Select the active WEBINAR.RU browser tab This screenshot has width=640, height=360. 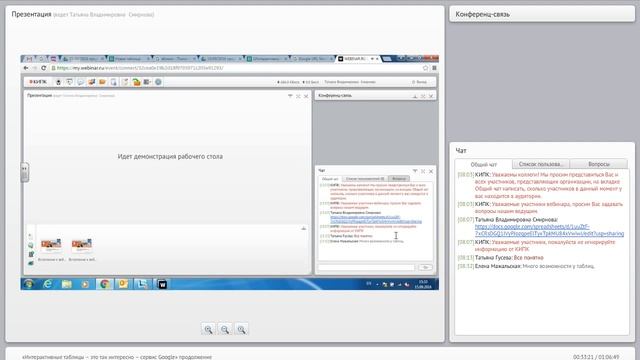click(357, 59)
